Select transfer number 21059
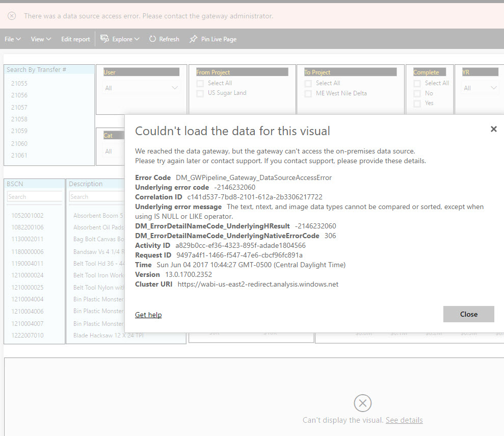 19,131
